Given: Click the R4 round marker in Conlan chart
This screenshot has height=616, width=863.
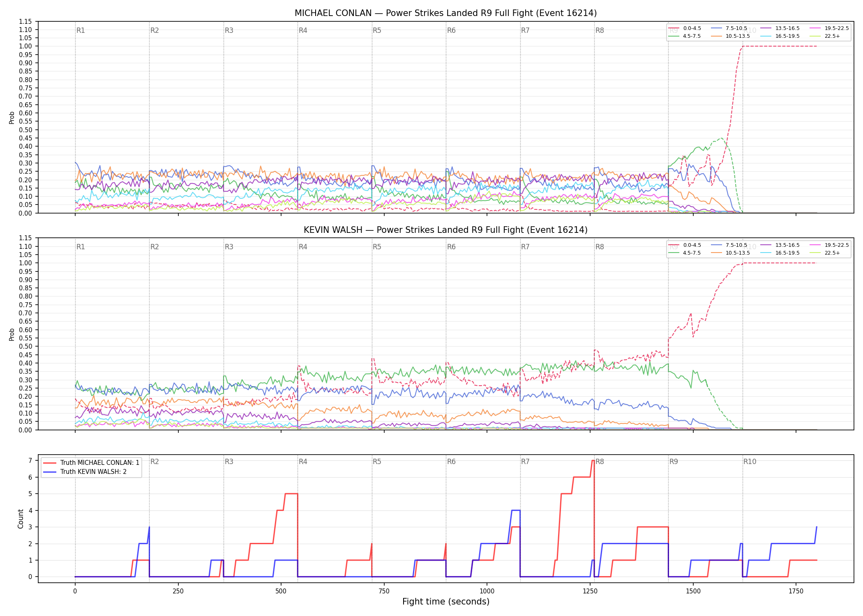Looking at the screenshot, I should [303, 30].
